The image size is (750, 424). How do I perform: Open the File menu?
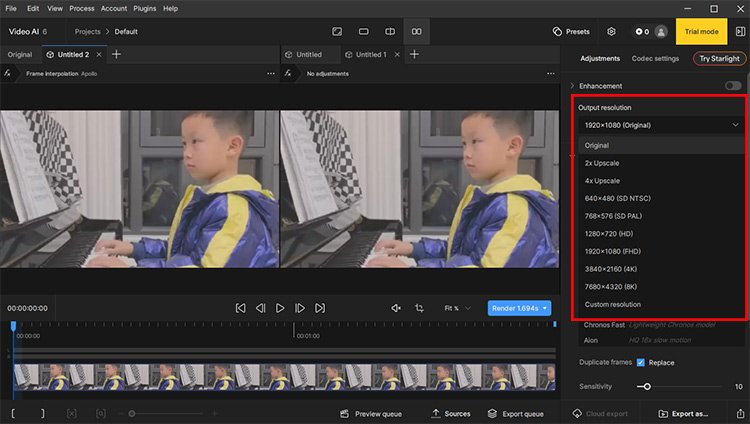[11, 9]
